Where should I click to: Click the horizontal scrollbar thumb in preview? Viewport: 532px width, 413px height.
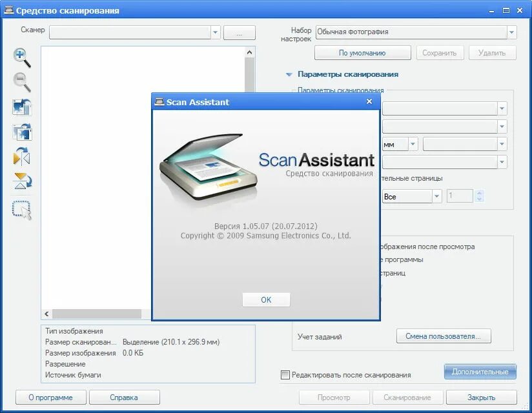pyautogui.click(x=97, y=314)
